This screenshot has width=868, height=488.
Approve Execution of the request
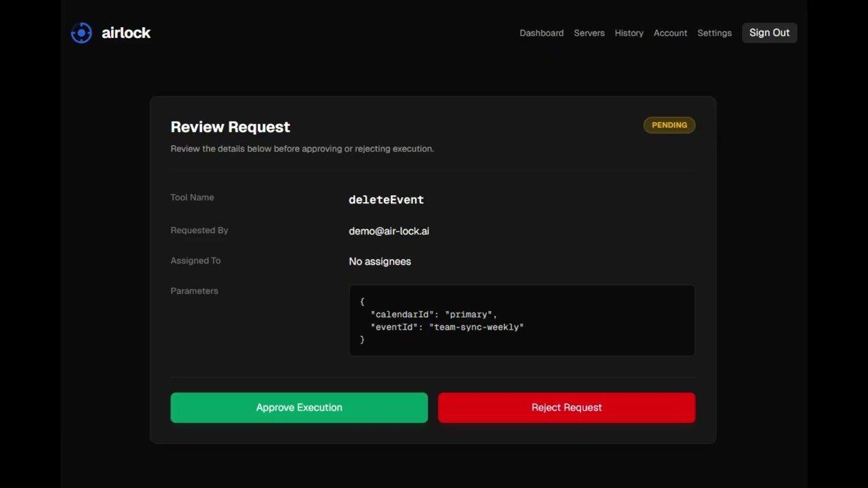click(299, 407)
